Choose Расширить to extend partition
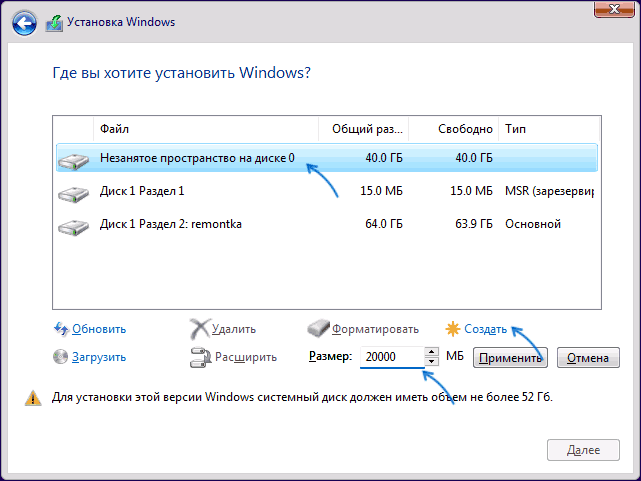 (x=246, y=357)
